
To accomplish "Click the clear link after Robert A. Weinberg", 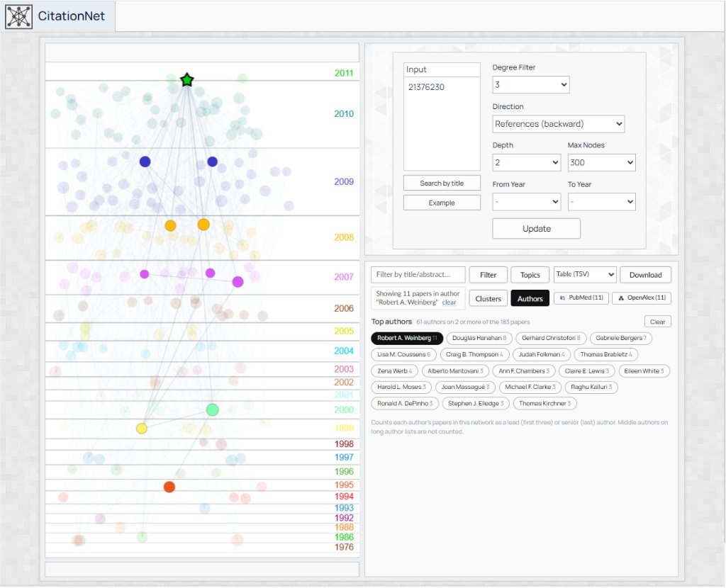I will click(449, 302).
